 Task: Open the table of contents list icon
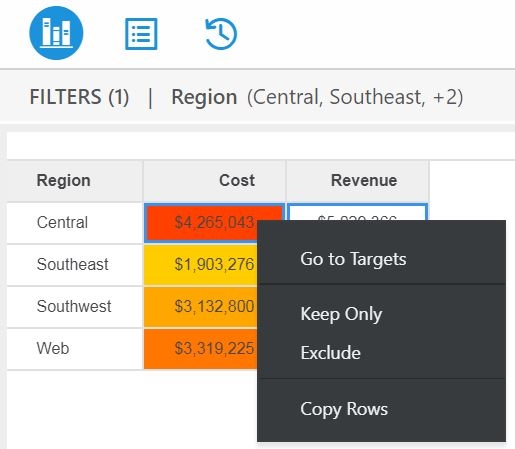141,34
